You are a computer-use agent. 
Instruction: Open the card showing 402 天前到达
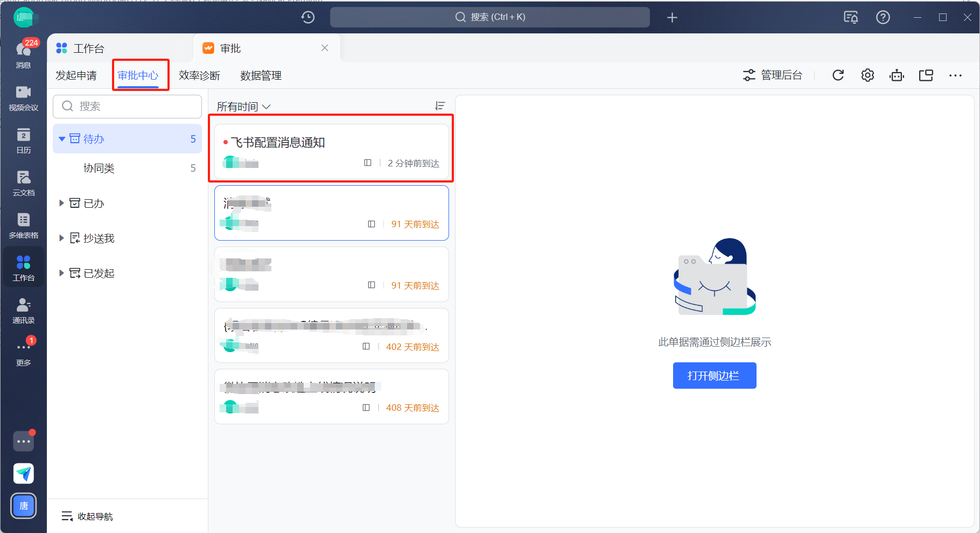332,335
